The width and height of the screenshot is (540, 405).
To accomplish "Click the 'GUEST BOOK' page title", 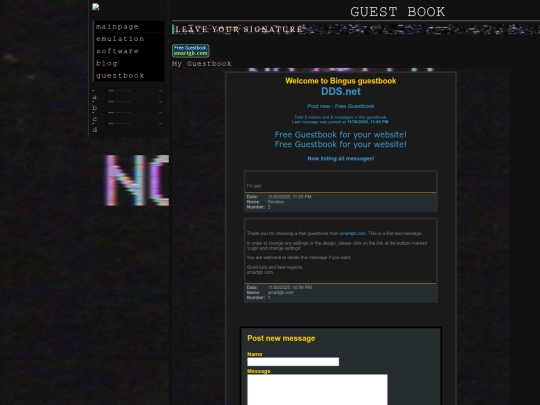I will pyautogui.click(x=397, y=12).
